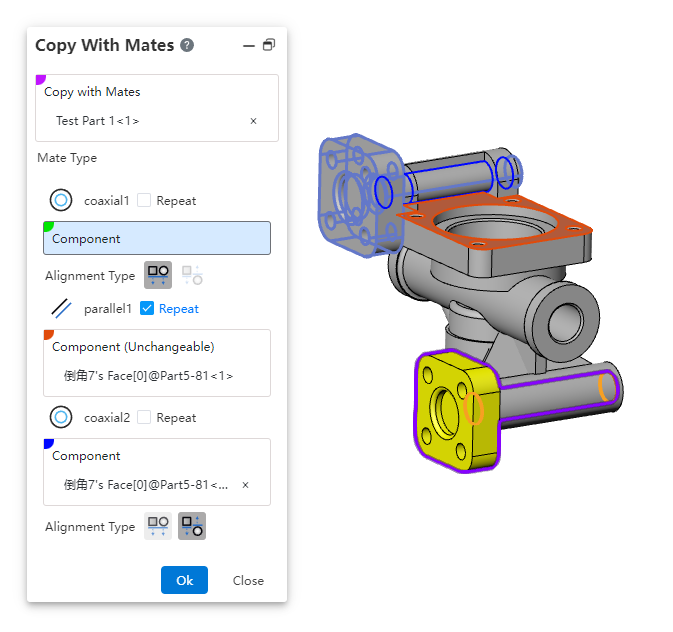Click the parallel1 mate icon
The image size is (673, 632).
point(61,308)
